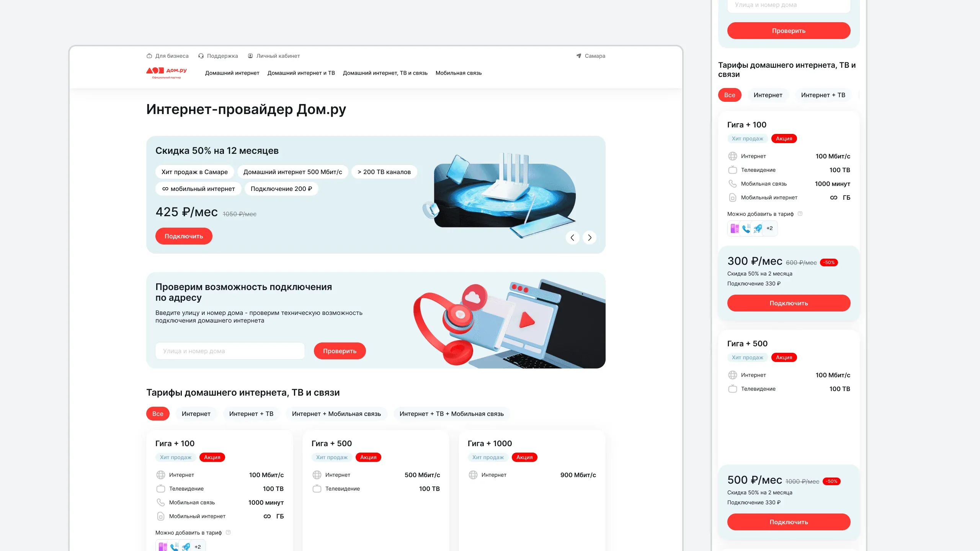The image size is (980, 551).
Task: Click the mobile-view Проверить button
Action: tap(789, 31)
